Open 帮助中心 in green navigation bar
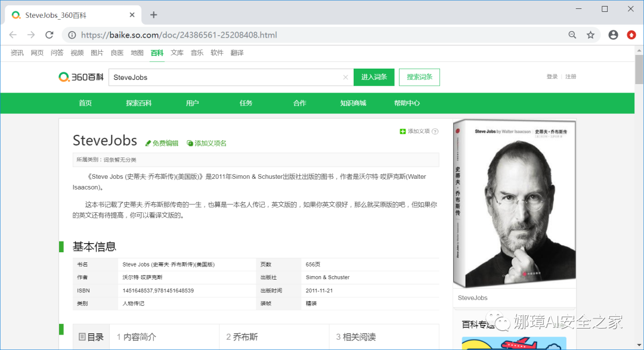Image resolution: width=644 pixels, height=350 pixels. (x=407, y=103)
